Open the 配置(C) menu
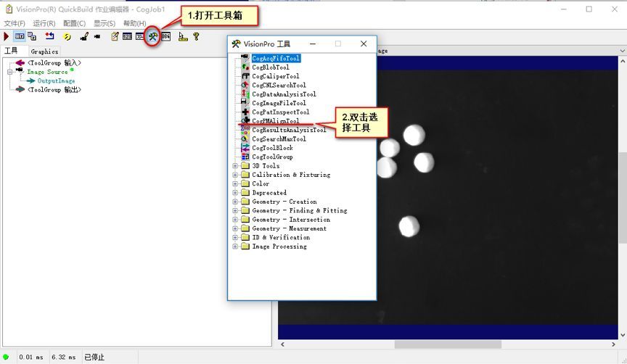Image resolution: width=627 pixels, height=364 pixels. coord(74,23)
